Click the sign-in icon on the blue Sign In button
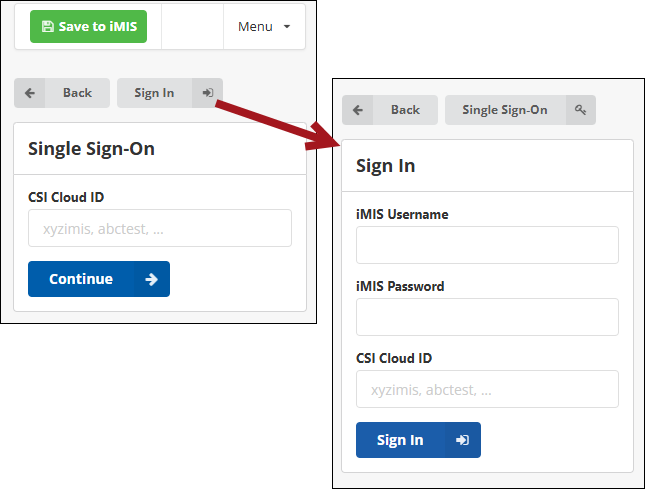Image resolution: width=645 pixels, height=489 pixels. pos(462,440)
